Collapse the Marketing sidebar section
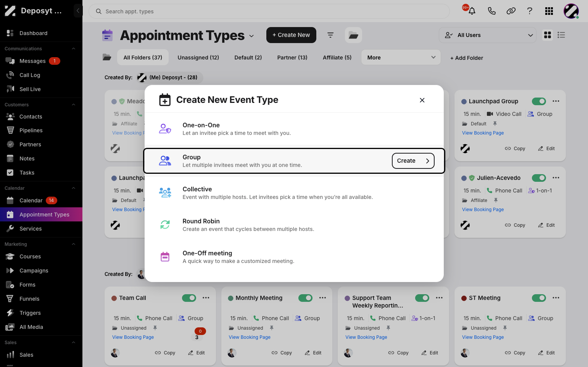 (x=74, y=244)
